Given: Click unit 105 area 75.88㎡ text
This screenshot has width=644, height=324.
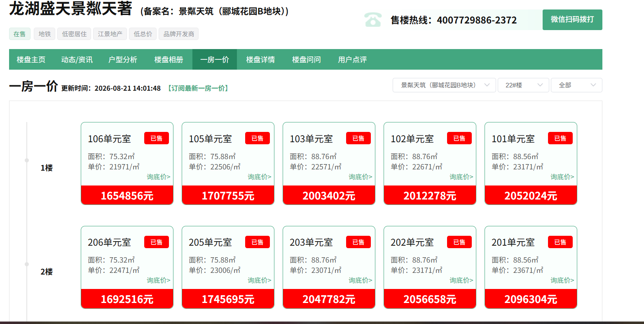Looking at the screenshot, I should click(x=212, y=157).
